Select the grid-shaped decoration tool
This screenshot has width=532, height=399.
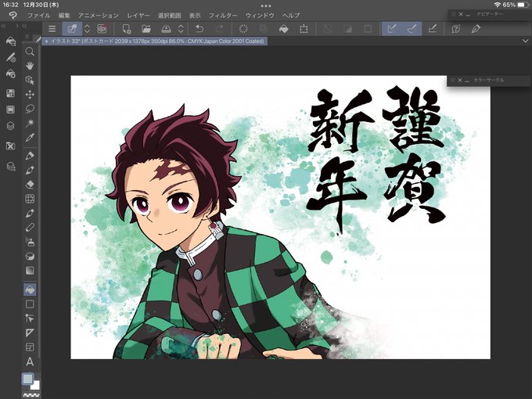[30, 199]
